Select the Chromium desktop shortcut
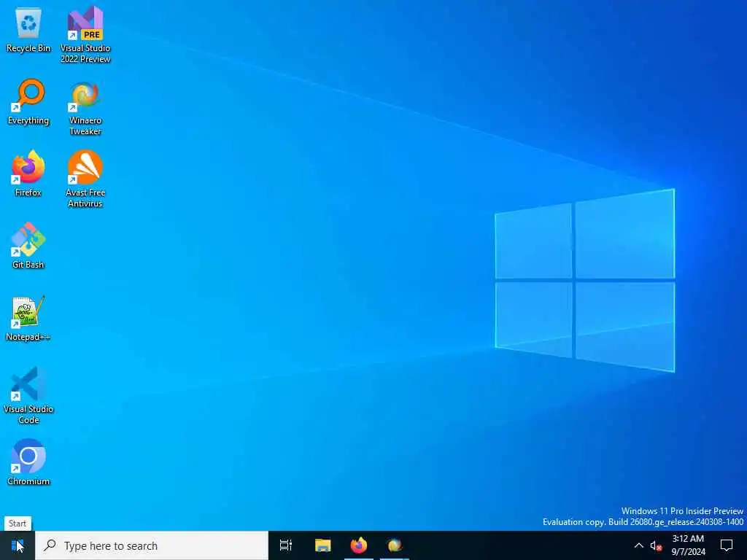This screenshot has width=747, height=560. (28, 462)
